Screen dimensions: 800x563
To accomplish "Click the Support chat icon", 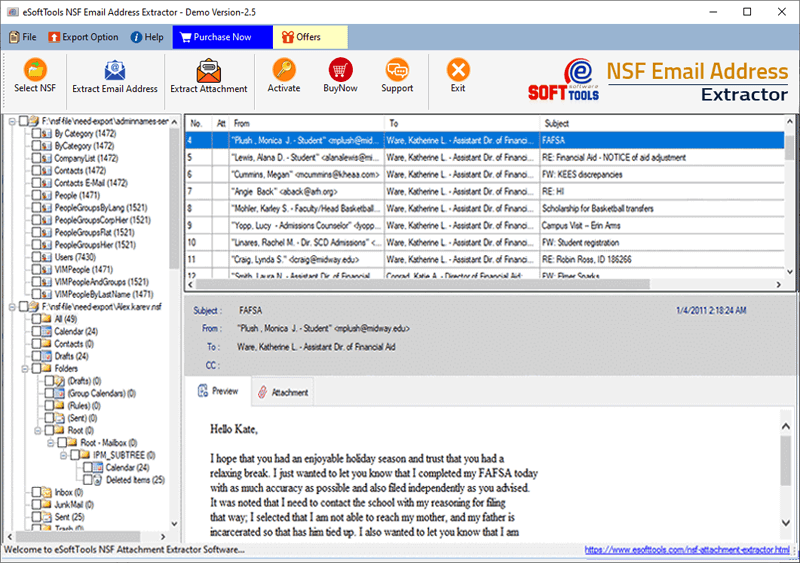I will click(397, 70).
